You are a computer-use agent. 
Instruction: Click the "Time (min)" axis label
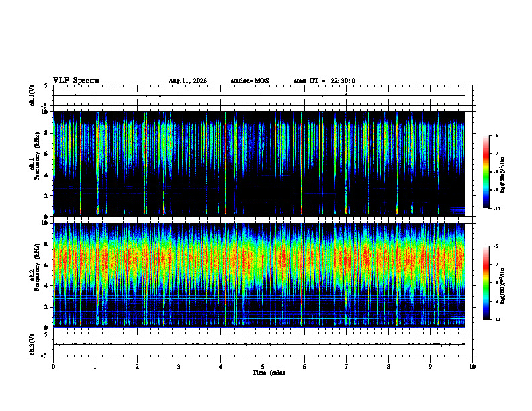(x=269, y=373)
